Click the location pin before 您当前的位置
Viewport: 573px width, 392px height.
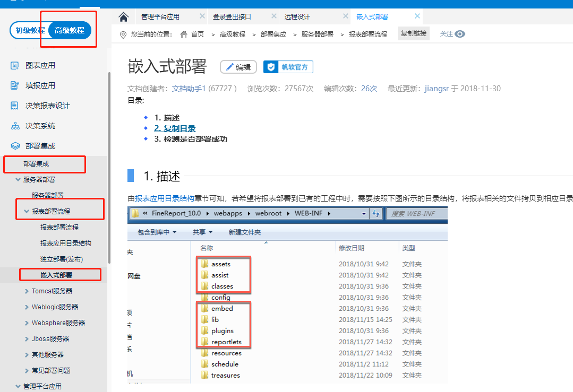pyautogui.click(x=123, y=33)
